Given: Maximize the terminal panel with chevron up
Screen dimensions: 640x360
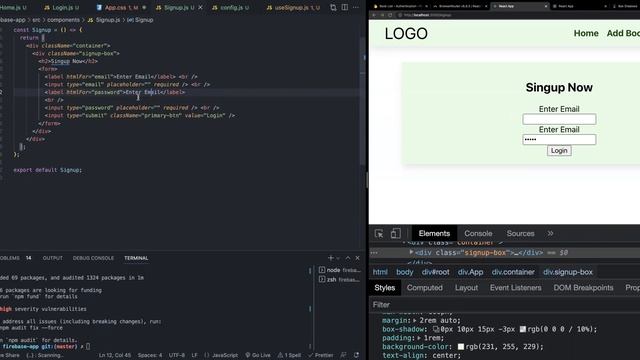Looking at the screenshot, I should click(x=348, y=258).
